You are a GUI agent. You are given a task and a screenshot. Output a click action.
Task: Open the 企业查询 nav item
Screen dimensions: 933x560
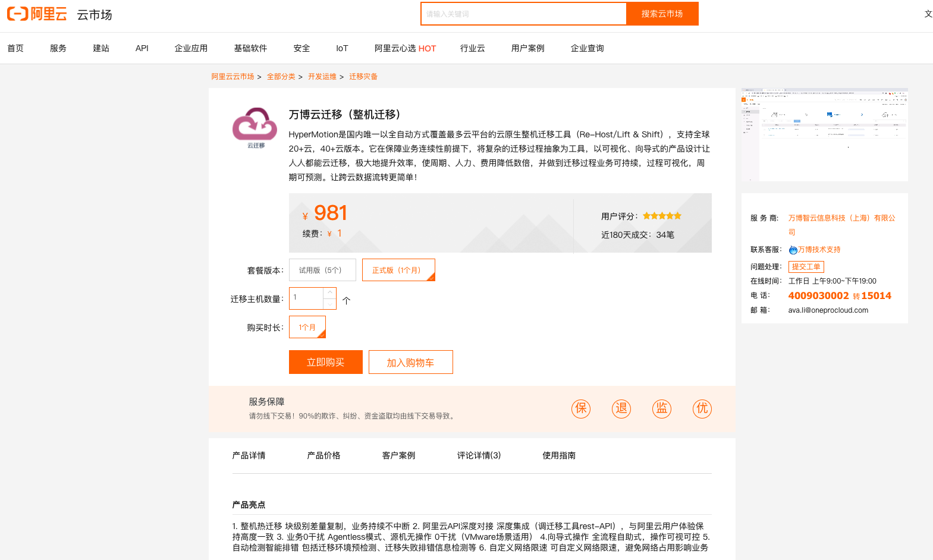pyautogui.click(x=588, y=48)
